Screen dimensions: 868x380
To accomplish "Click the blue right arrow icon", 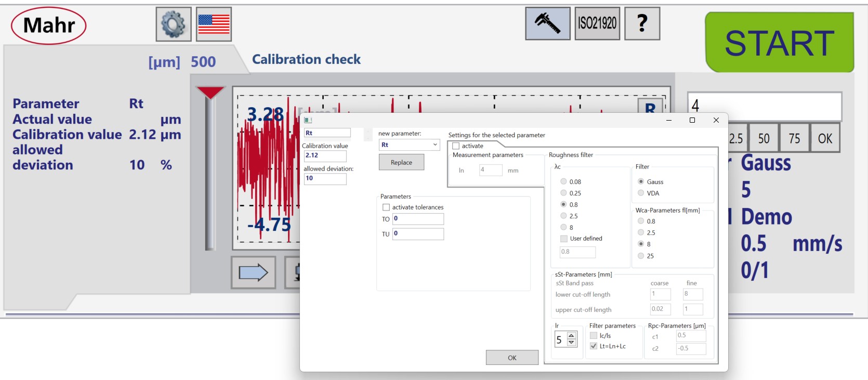I will tap(253, 272).
